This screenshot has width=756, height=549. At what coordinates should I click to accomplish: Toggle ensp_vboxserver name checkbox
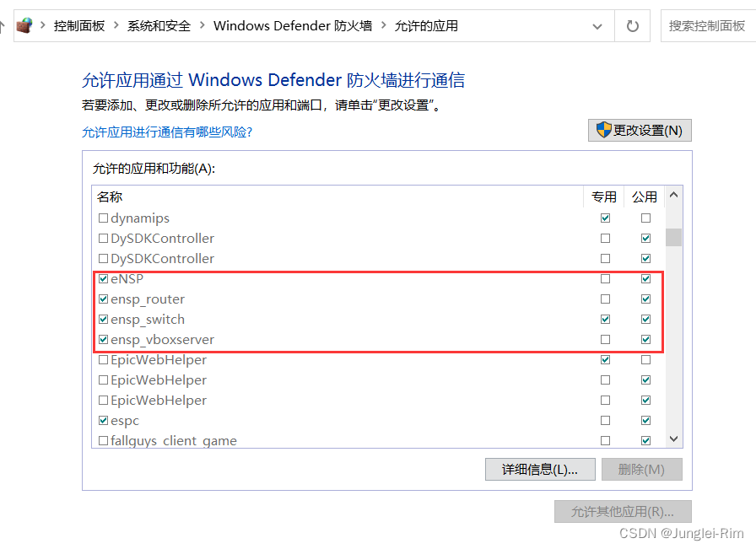point(103,339)
